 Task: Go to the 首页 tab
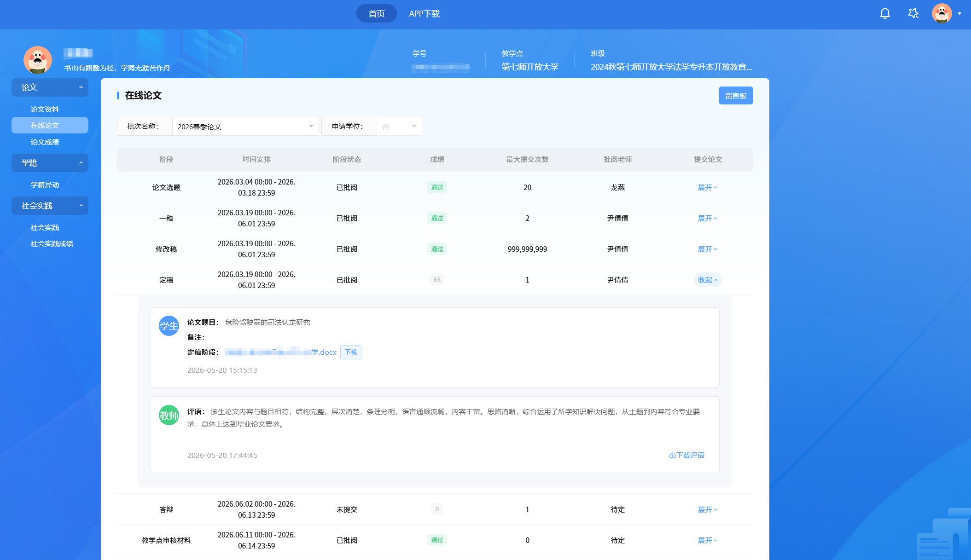377,14
